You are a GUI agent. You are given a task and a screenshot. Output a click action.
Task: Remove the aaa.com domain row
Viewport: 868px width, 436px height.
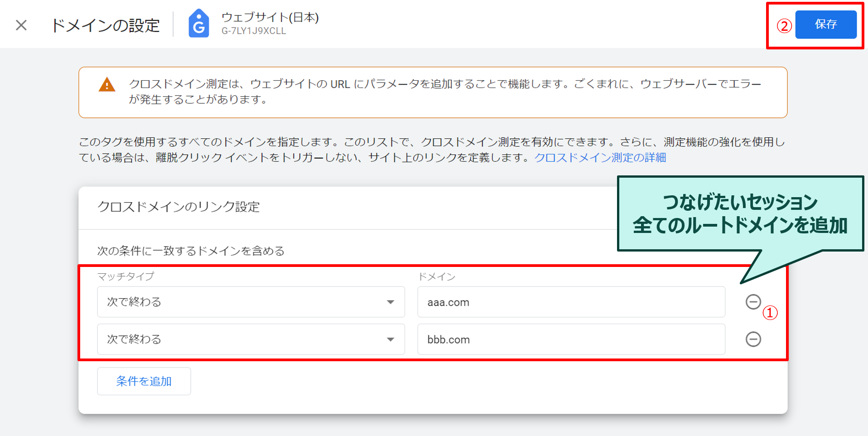[753, 302]
